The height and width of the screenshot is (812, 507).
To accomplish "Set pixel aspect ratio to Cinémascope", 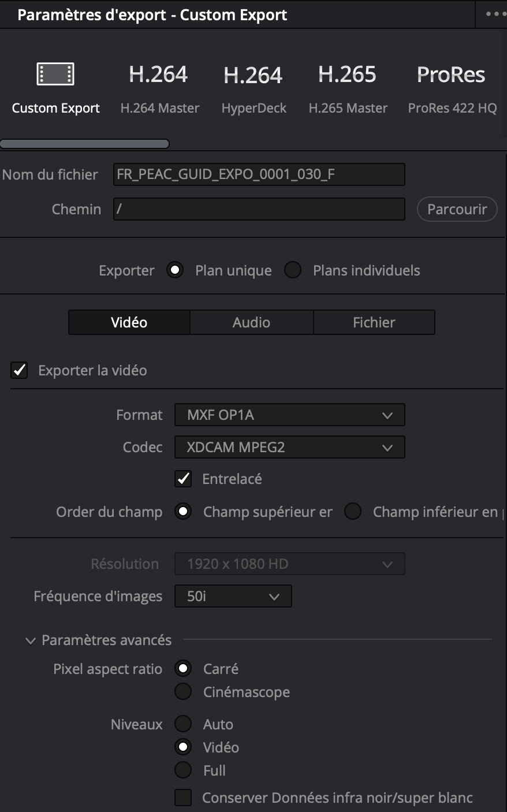I will coord(183,692).
